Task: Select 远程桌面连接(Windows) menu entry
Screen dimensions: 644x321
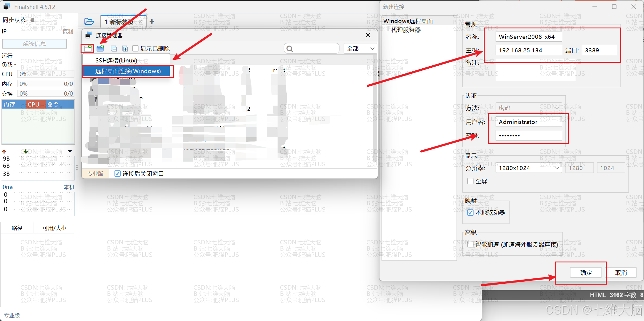Action: [128, 71]
